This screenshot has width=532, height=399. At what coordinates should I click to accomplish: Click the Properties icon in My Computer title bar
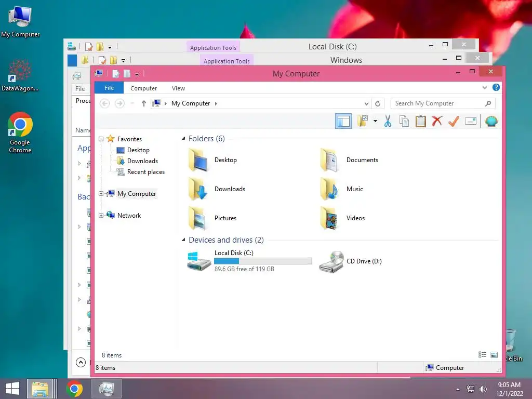point(116,74)
